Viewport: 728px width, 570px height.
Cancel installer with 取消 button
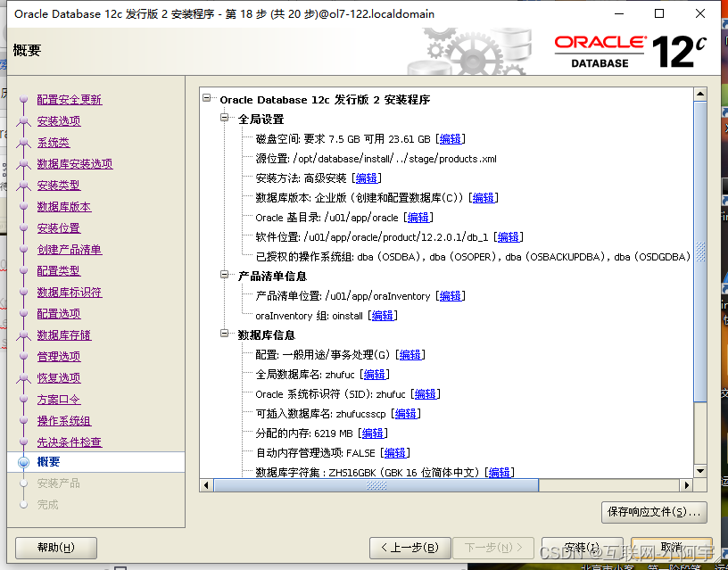click(672, 548)
